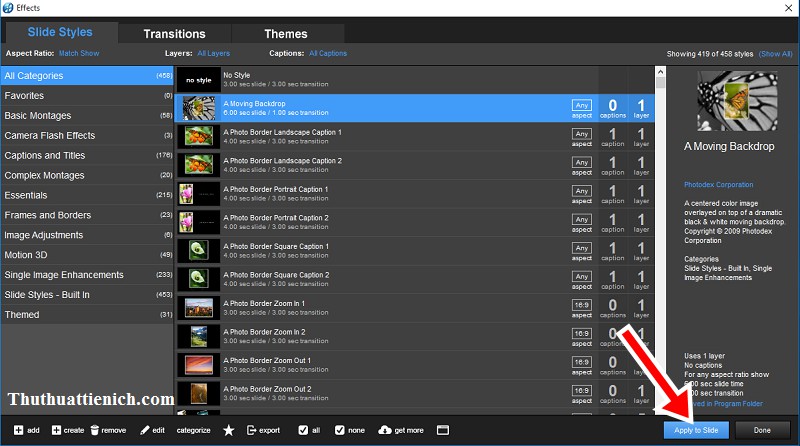This screenshot has height=446, width=800.
Task: Open the Aspect Ratio 'Match Show' dropdown
Action: coord(80,53)
